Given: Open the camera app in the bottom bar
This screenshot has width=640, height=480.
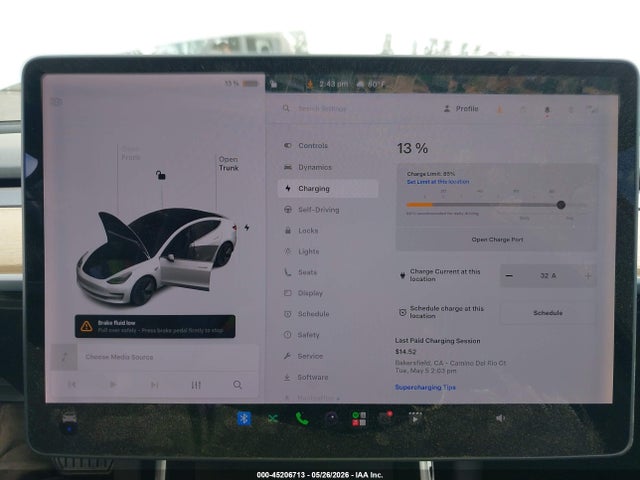Looking at the screenshot, I should click(x=331, y=419).
